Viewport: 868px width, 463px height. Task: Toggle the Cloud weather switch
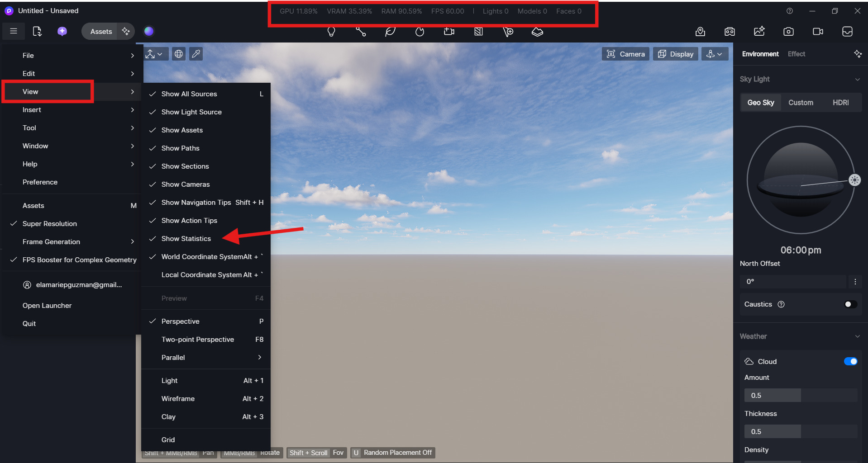coord(850,361)
